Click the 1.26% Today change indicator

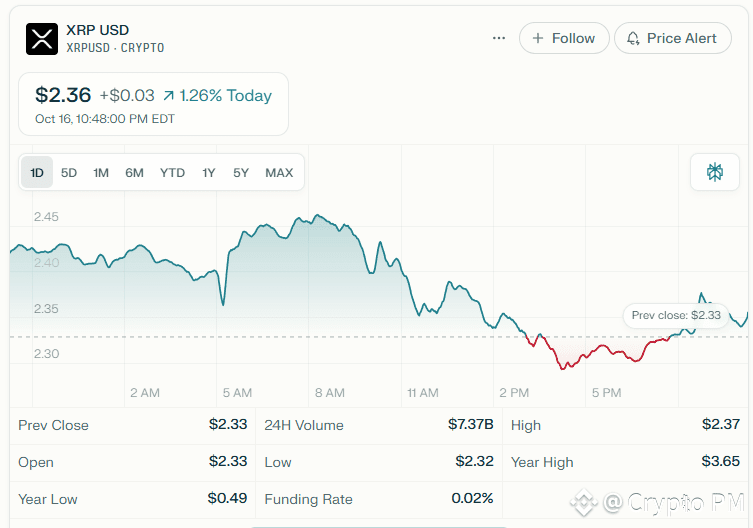(x=217, y=96)
